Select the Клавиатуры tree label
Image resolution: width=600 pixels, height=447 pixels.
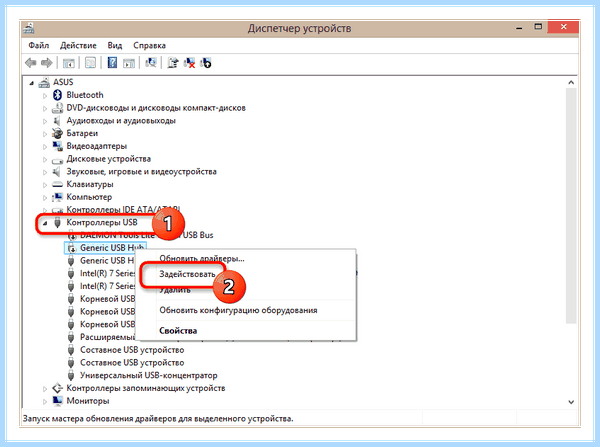[x=90, y=184]
